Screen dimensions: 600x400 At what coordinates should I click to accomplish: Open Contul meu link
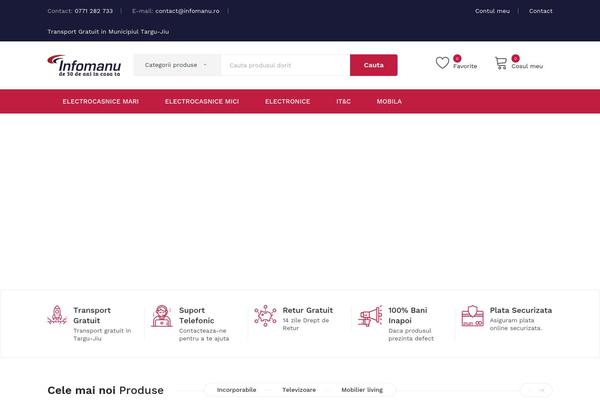pos(492,11)
